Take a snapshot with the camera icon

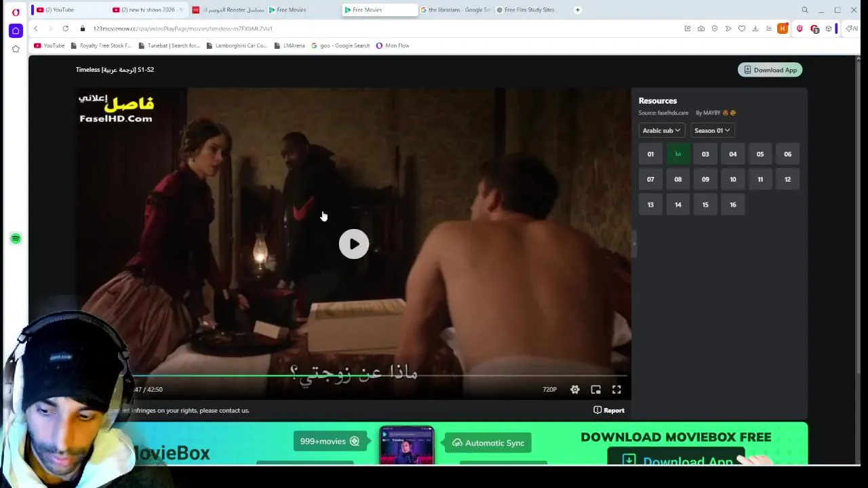[701, 28]
